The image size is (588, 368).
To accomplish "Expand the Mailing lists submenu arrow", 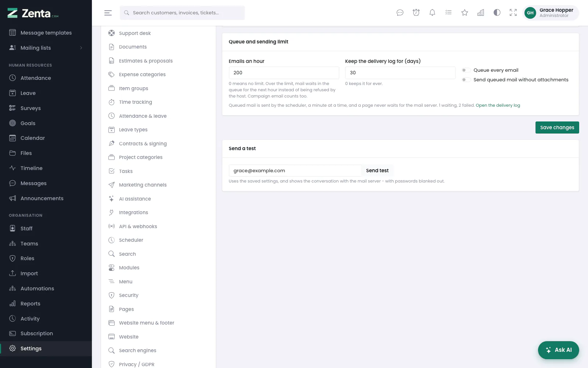I will click(x=81, y=48).
